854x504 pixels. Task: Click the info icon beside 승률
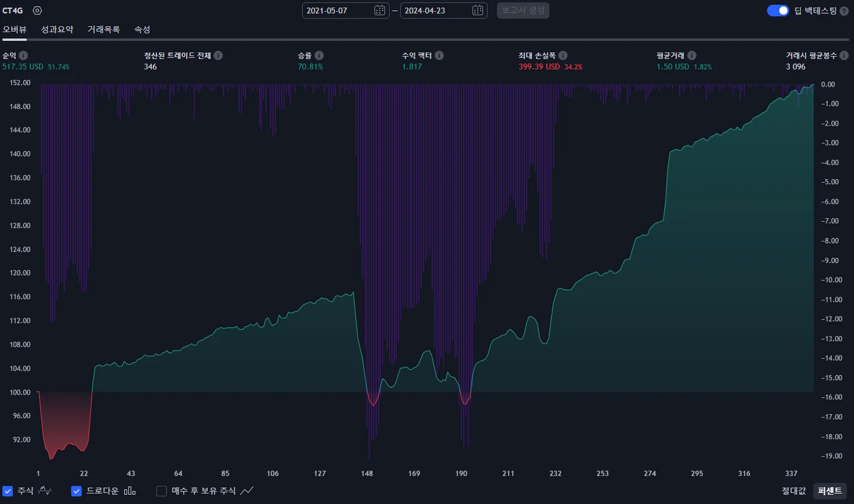click(x=319, y=56)
